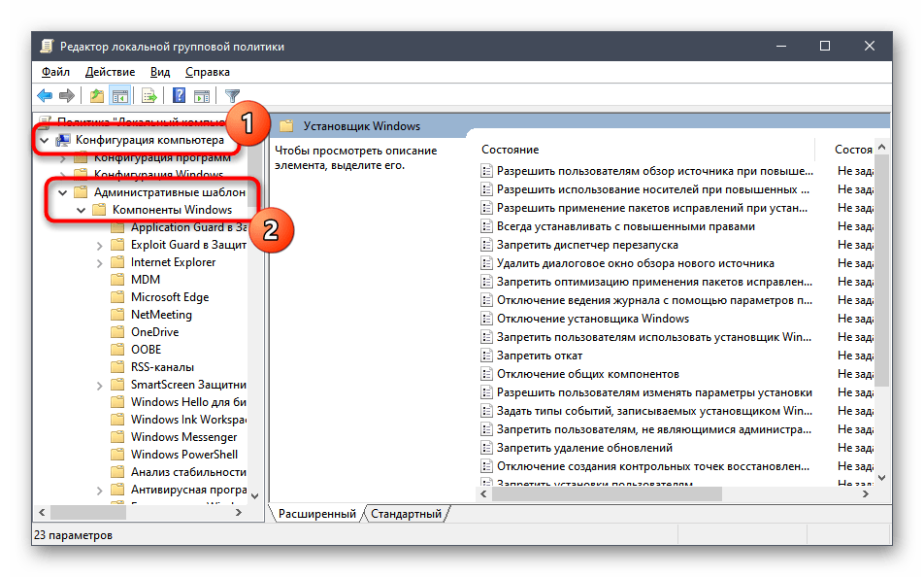Collapse the Конфигурация компьютера node
924x577 pixels.
45,140
